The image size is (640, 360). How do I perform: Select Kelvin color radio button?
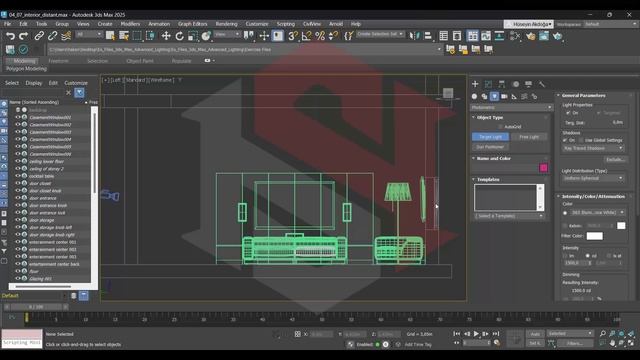(x=565, y=226)
